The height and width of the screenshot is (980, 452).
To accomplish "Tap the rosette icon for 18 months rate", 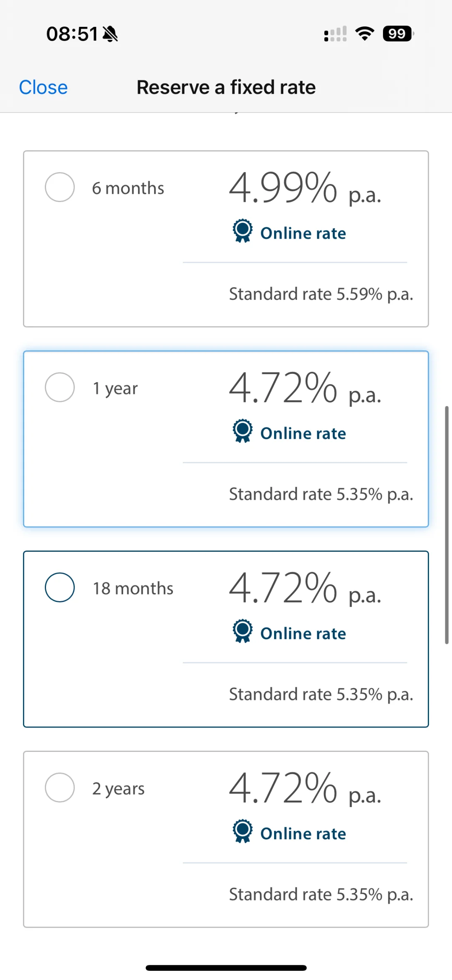I will 243,631.
